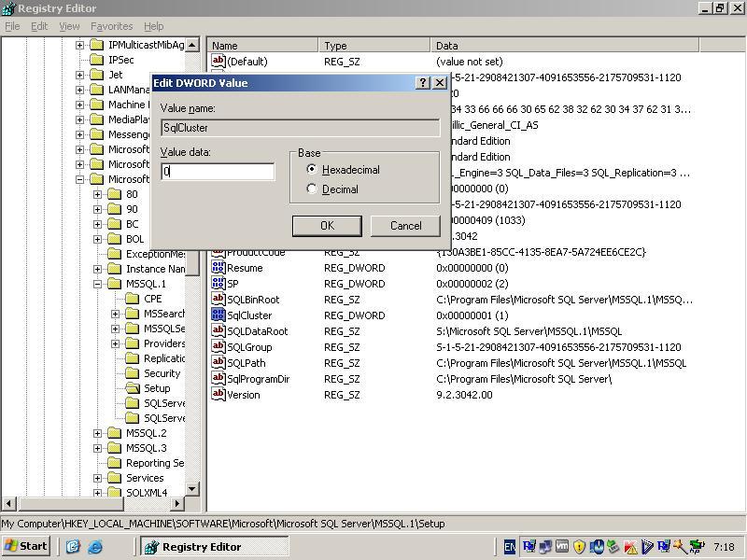Click the (Default) string value icon

pos(218,61)
